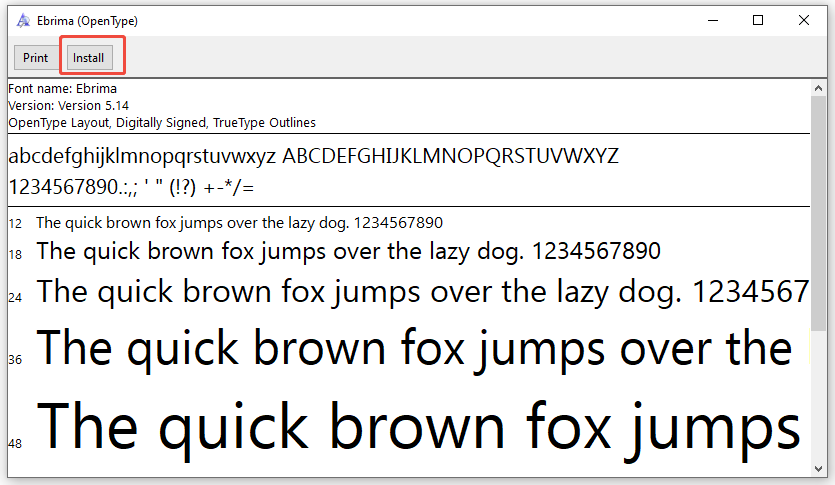The width and height of the screenshot is (835, 485).
Task: Maximize the Ebrima font window
Action: pos(758,21)
